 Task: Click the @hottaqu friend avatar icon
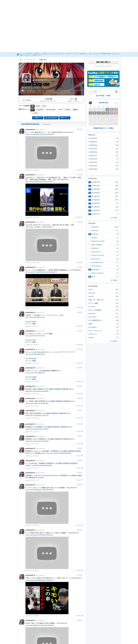[90, 234]
